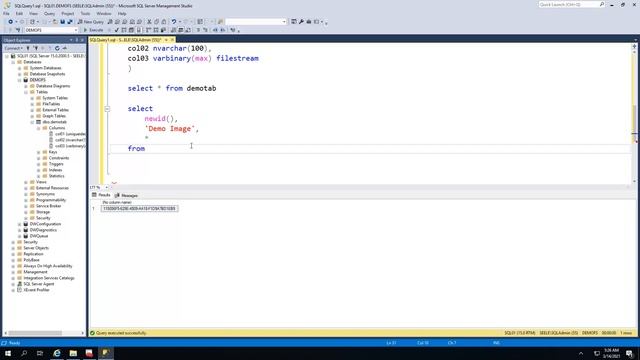
Task: Open the Help menu
Action: (x=122, y=13)
